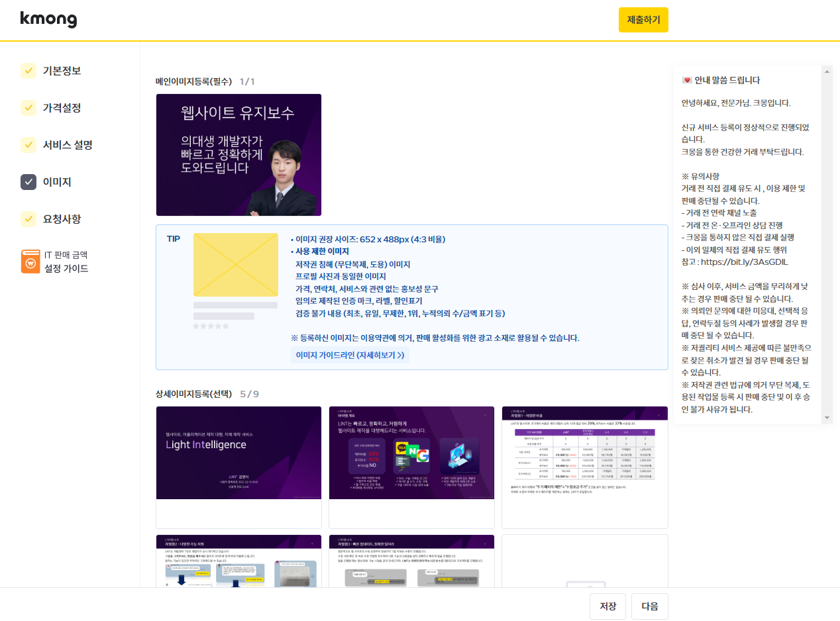Select the Light Intelligence detail image
840x621 pixels.
tap(238, 453)
